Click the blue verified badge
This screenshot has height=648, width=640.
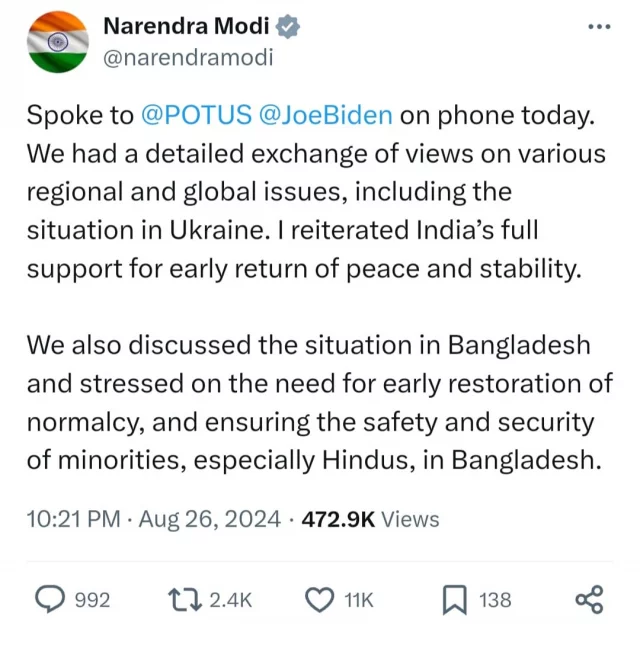pyautogui.click(x=289, y=27)
